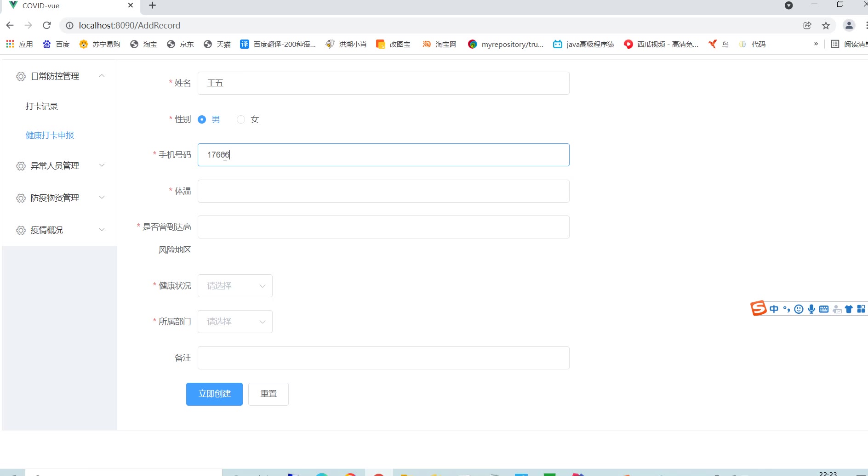Viewport: 868px width, 476px height.
Task: Click the 体温 input field
Action: [x=383, y=191]
